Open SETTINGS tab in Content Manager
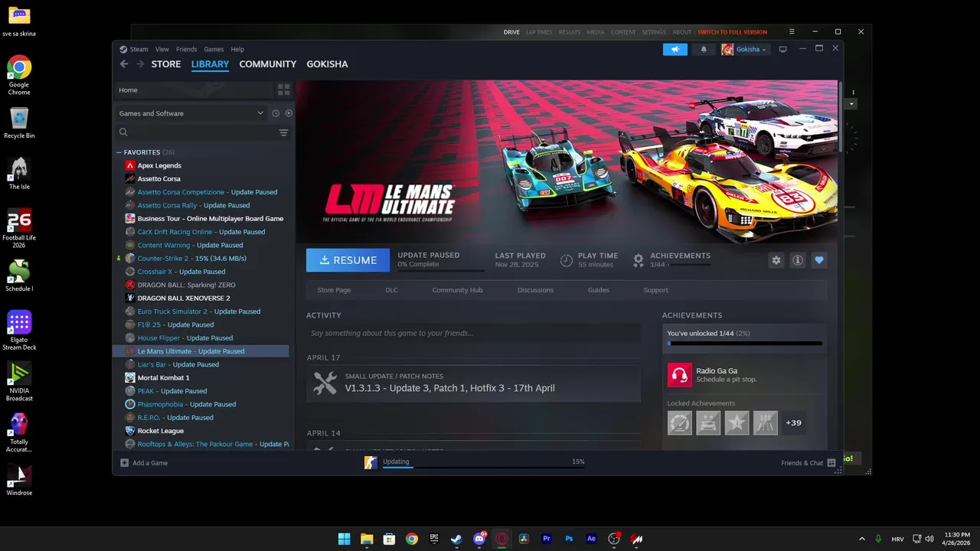980x551 pixels. click(654, 32)
